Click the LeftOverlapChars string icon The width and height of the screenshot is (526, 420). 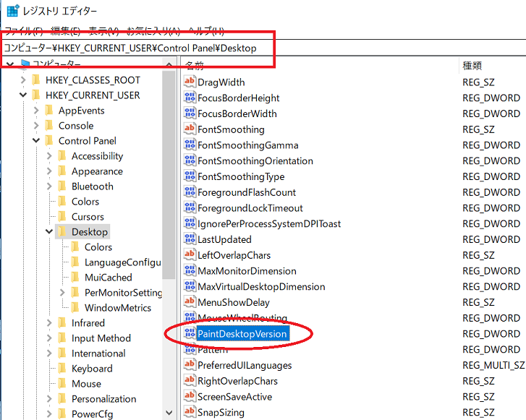pyautogui.click(x=190, y=254)
